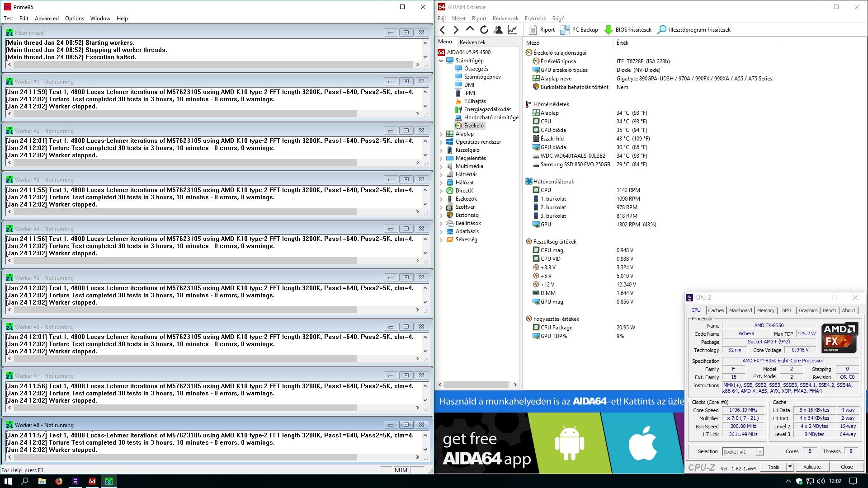The image size is (868, 488).
Task: Open the Windows Start button
Action: click(x=8, y=481)
